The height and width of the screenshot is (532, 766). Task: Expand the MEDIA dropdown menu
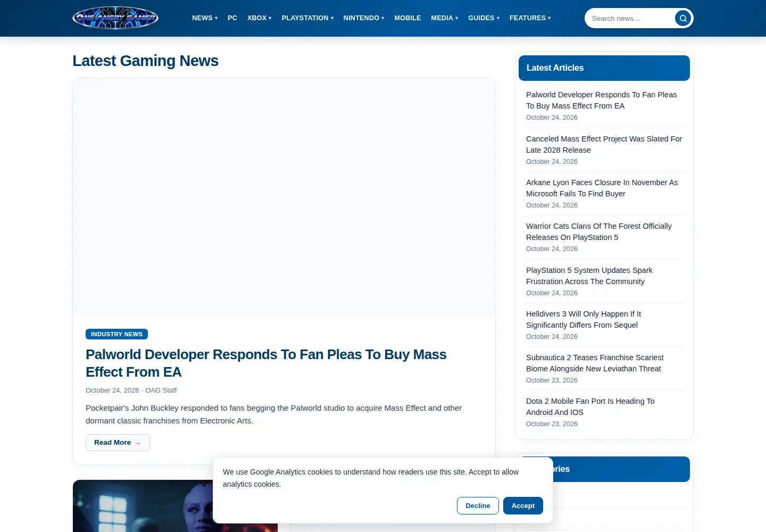pyautogui.click(x=445, y=18)
